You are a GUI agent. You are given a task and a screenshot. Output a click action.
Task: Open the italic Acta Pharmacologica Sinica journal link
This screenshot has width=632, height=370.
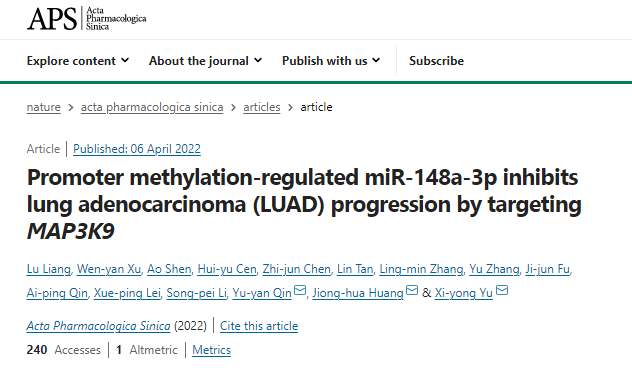(98, 326)
